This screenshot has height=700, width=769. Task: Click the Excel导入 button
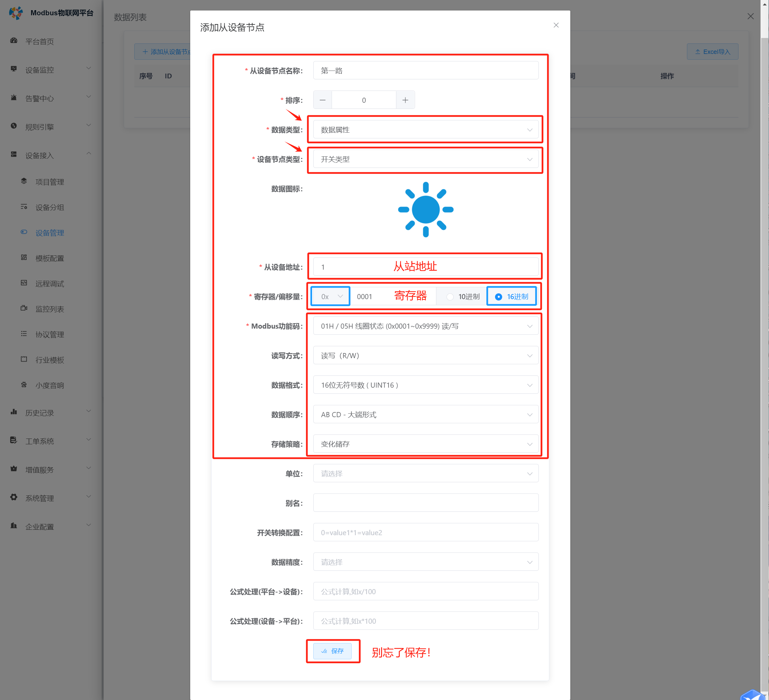[712, 52]
